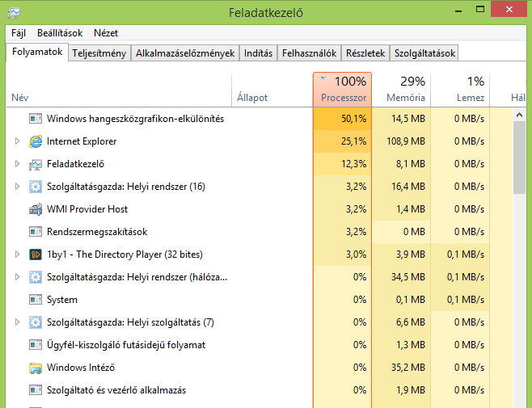Expand Szolgáltatásgazda: Helyi rendszer (hálóza... group
532x408 pixels.
click(17, 277)
